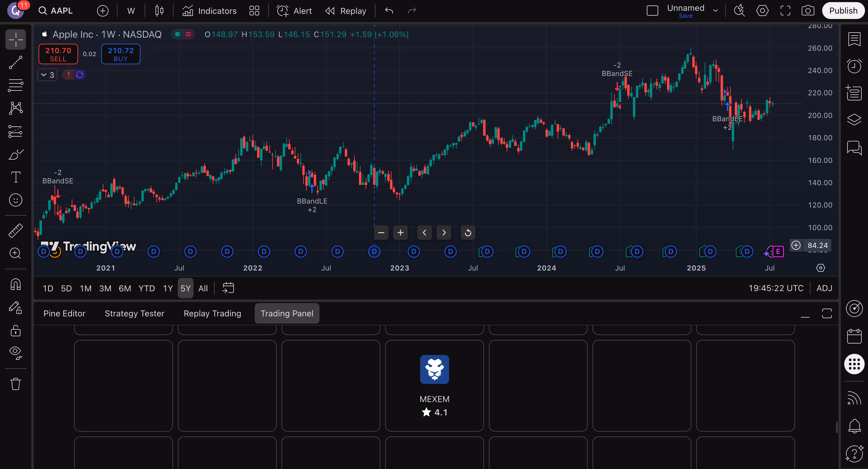Enter fullscreen mode

[785, 11]
